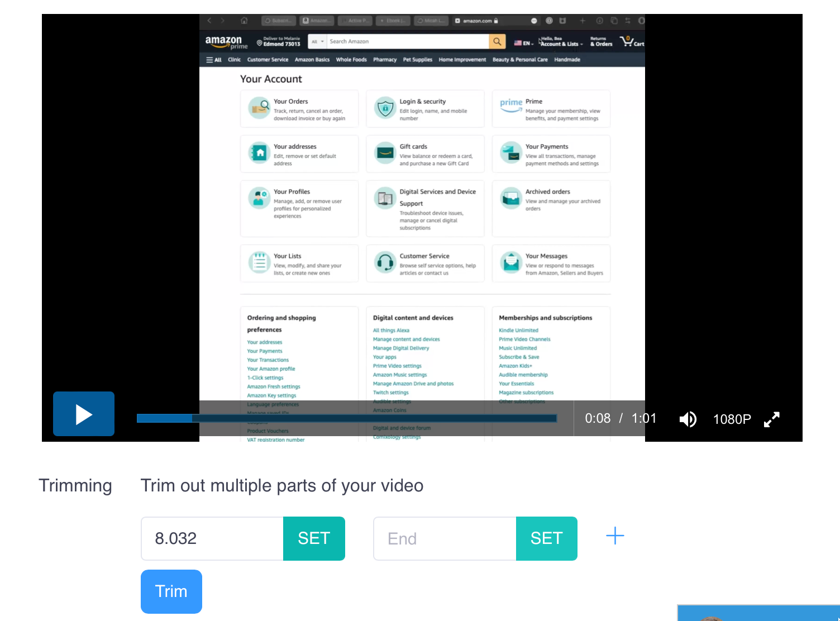Click the Your Lists checklist icon

[259, 262]
